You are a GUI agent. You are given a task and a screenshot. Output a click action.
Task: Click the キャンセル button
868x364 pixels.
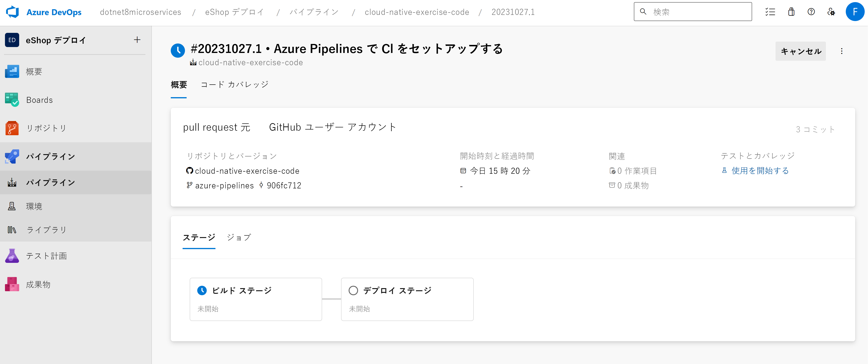pyautogui.click(x=801, y=51)
